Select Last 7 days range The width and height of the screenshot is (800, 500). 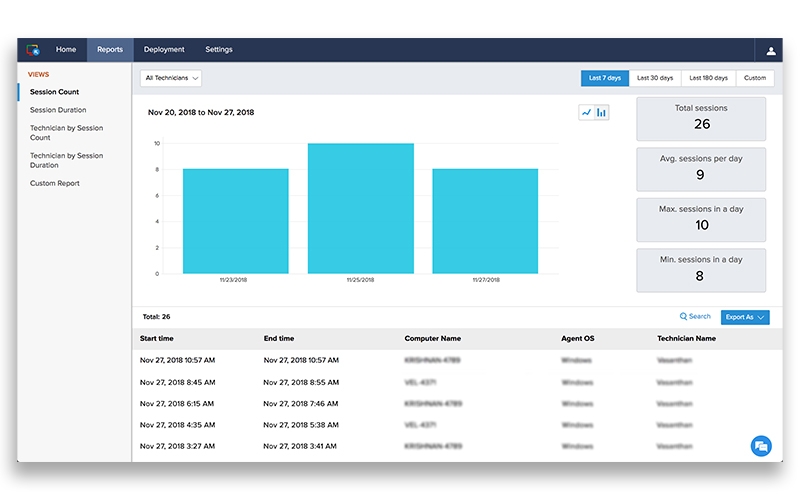[605, 78]
